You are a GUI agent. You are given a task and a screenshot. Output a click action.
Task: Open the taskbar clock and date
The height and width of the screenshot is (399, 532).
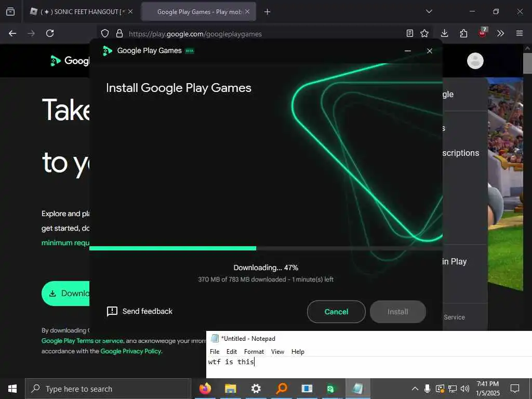click(x=487, y=389)
